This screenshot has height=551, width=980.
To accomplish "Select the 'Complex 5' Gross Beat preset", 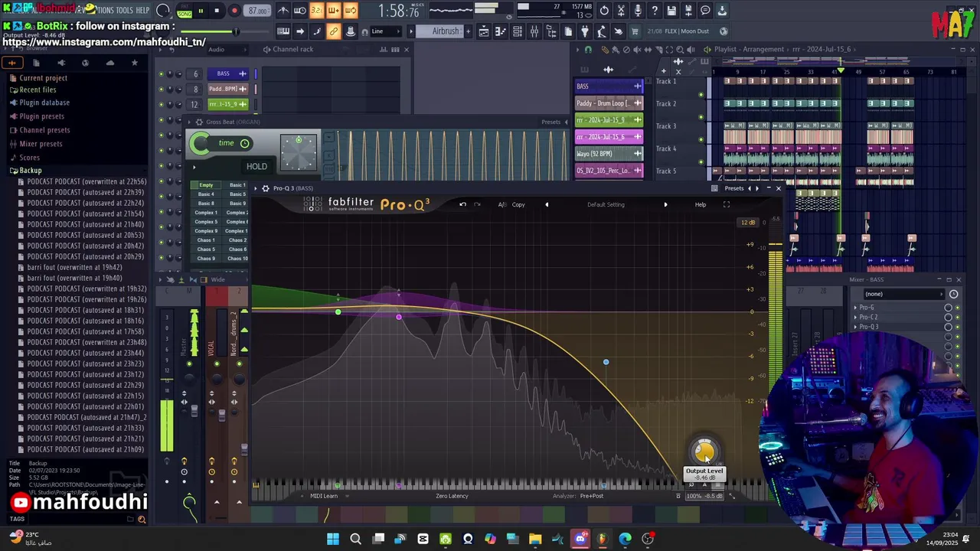I will point(206,222).
